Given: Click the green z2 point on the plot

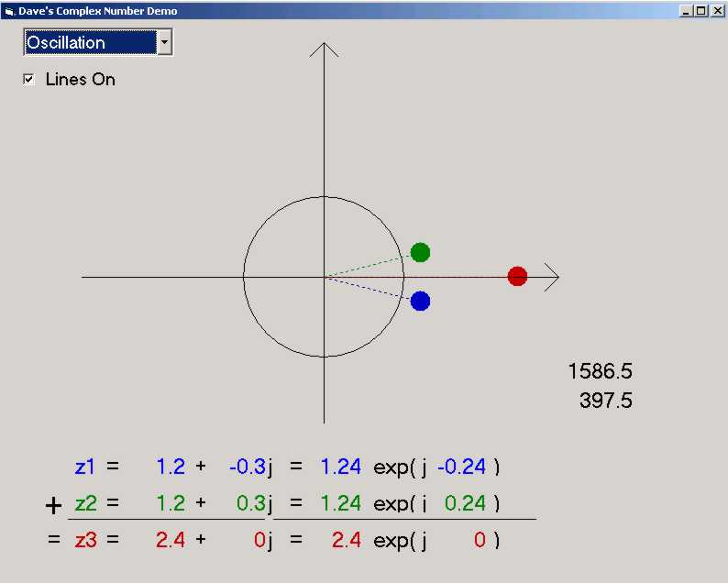Looking at the screenshot, I should (420, 252).
